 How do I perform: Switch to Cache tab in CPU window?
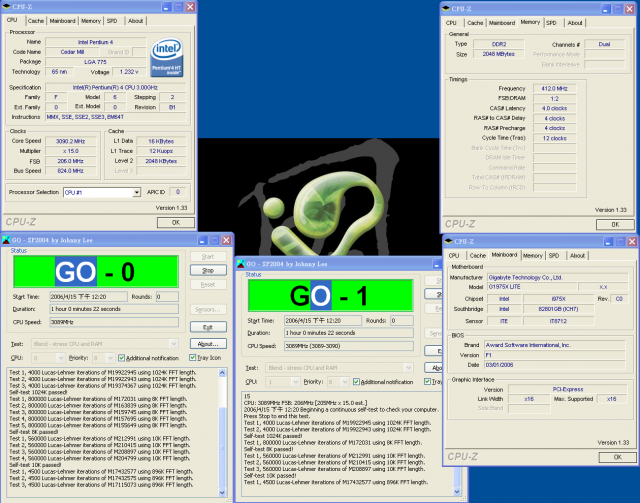coord(36,21)
